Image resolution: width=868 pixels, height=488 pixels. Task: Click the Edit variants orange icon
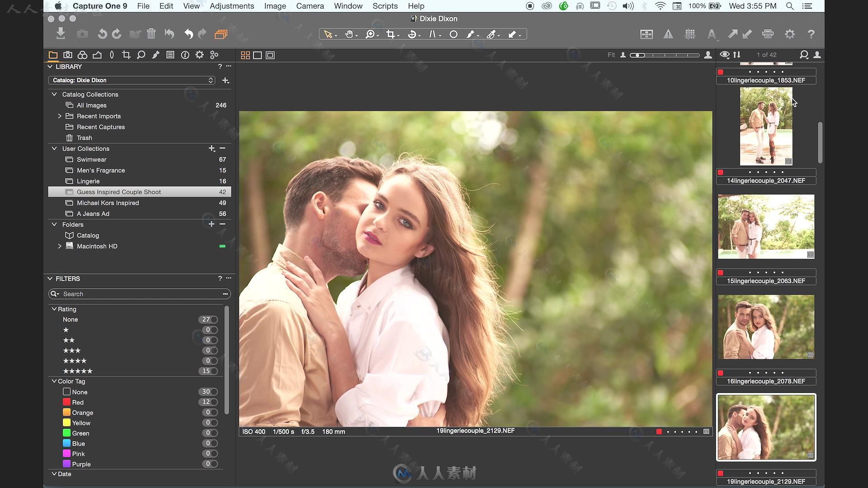[x=221, y=34]
